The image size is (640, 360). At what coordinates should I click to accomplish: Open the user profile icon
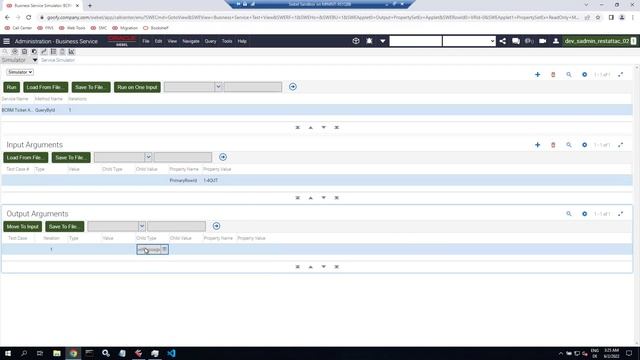[x=556, y=41]
